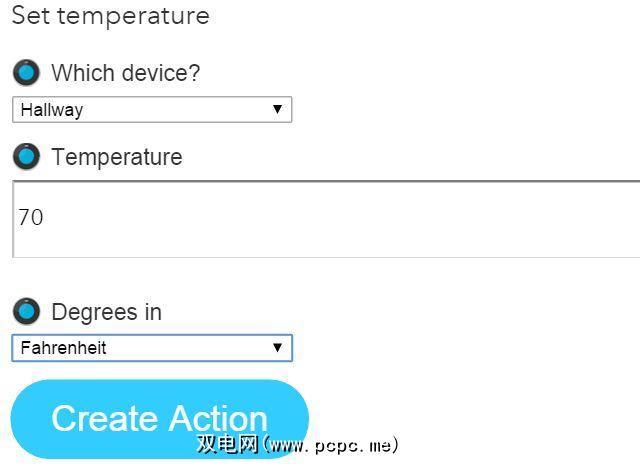This screenshot has height=468, width=640.
Task: Click the Set temperature heading
Action: coord(110,16)
